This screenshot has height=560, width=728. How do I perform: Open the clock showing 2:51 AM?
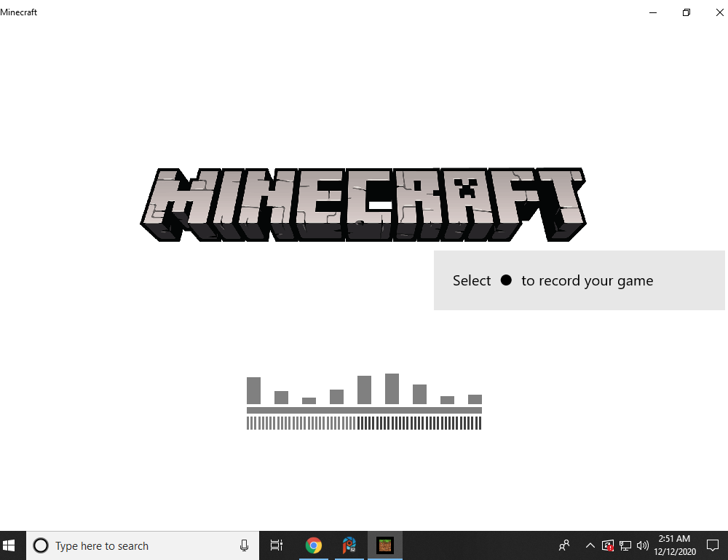point(675,545)
